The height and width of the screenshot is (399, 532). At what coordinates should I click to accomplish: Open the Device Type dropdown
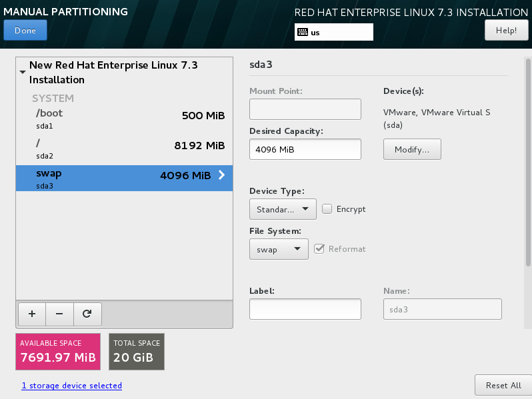[x=283, y=209]
